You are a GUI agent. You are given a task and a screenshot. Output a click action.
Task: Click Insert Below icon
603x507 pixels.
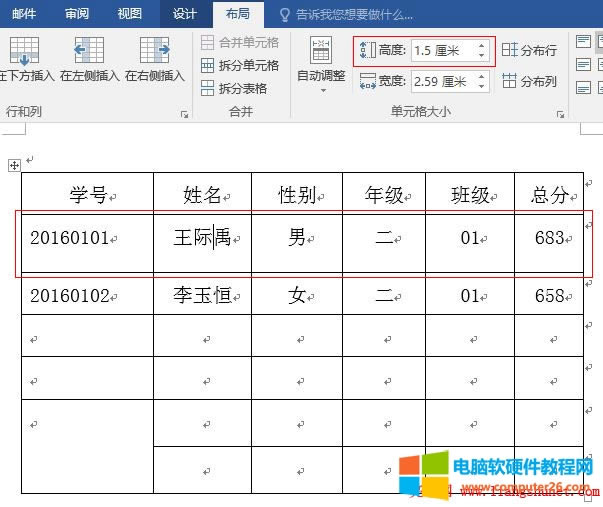point(24,51)
